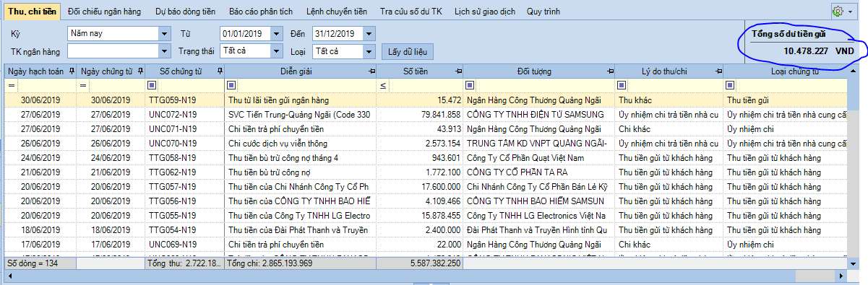This screenshot has width=868, height=285.
Task: Click the pin icon in Đối tượng header
Action: [610, 71]
